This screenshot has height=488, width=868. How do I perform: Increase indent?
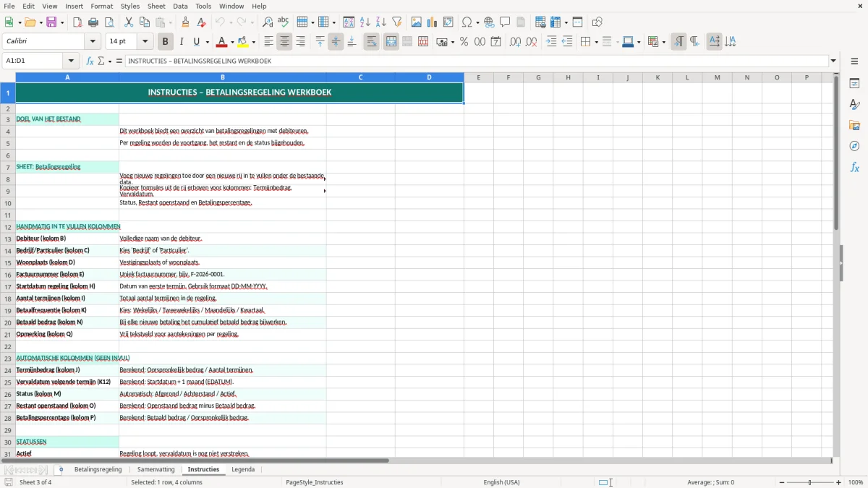tap(551, 42)
